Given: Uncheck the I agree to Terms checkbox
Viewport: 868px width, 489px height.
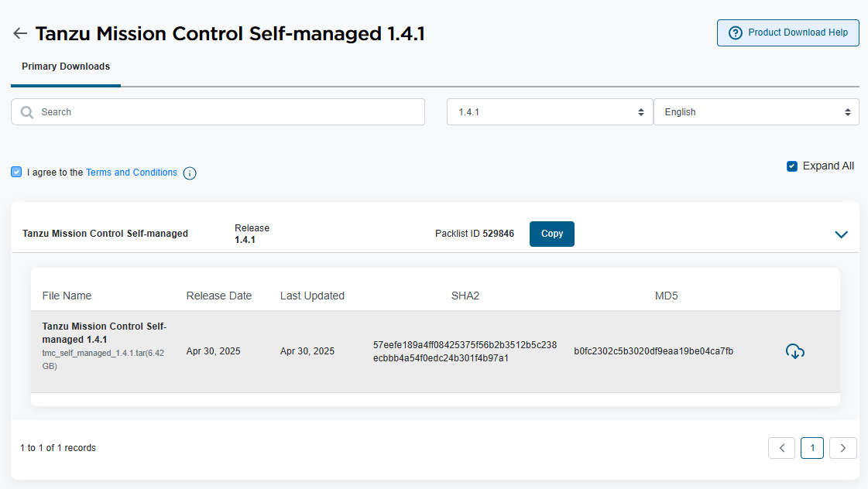Looking at the screenshot, I should [x=16, y=172].
